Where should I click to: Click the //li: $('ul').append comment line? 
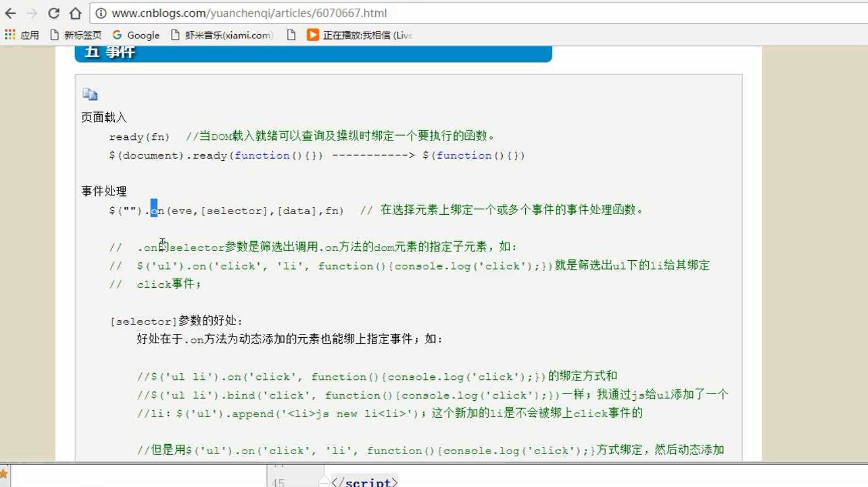tap(390, 413)
